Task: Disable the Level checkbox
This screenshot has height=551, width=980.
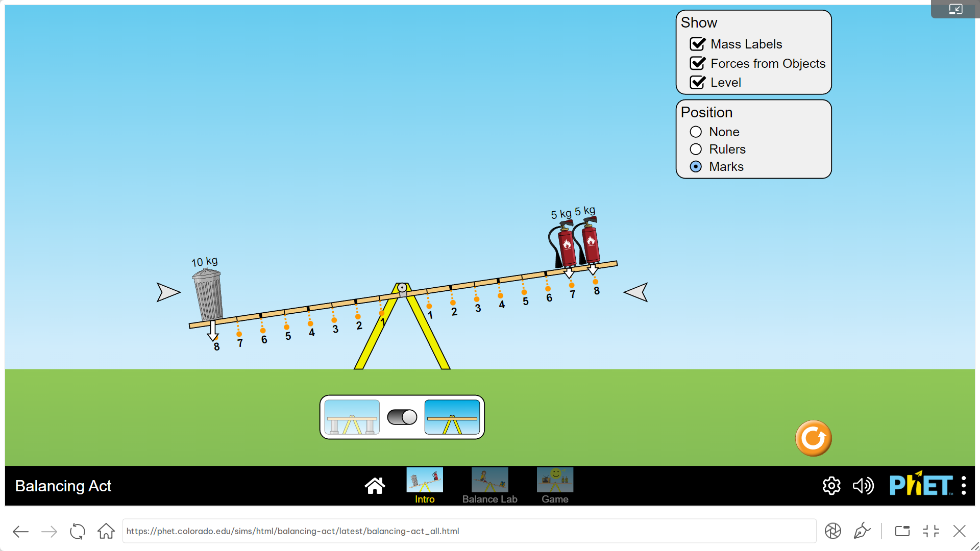Action: tap(698, 83)
